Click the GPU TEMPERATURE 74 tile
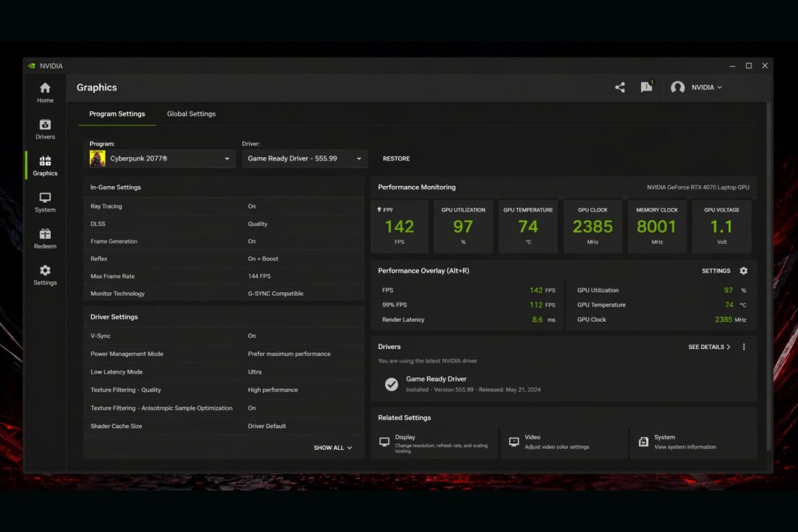 528,227
